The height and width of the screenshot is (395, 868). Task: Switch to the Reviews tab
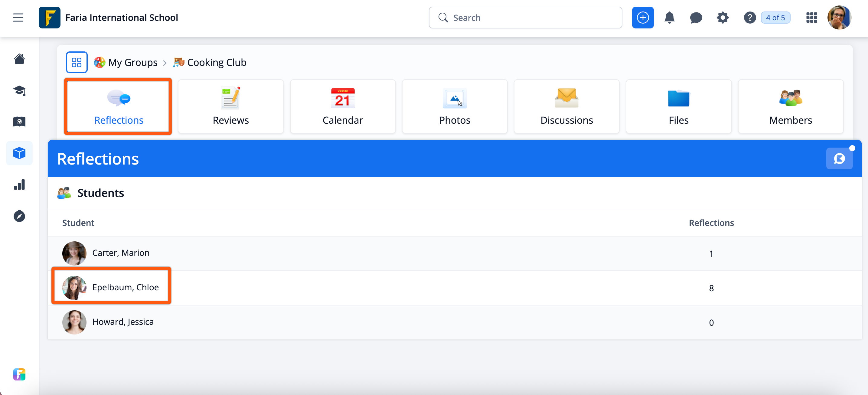click(x=230, y=106)
